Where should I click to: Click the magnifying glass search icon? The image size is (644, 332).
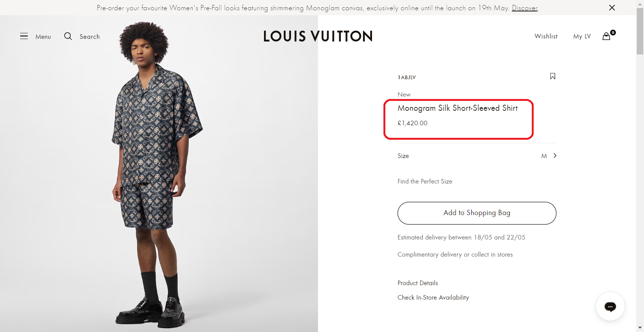(x=68, y=36)
